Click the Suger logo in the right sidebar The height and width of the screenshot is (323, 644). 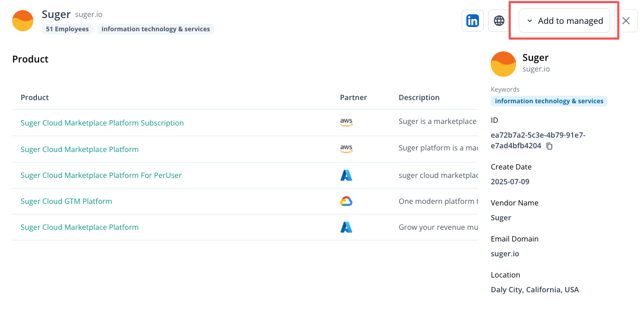[x=503, y=64]
